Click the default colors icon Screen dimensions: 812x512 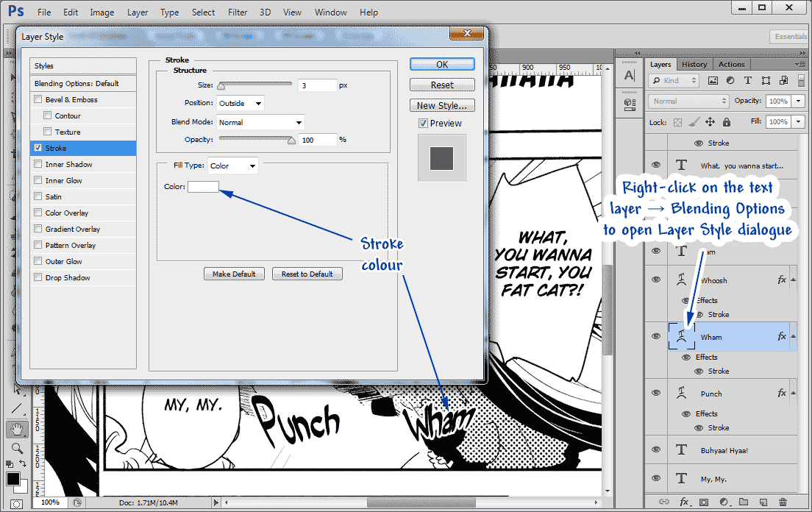[x=10, y=464]
